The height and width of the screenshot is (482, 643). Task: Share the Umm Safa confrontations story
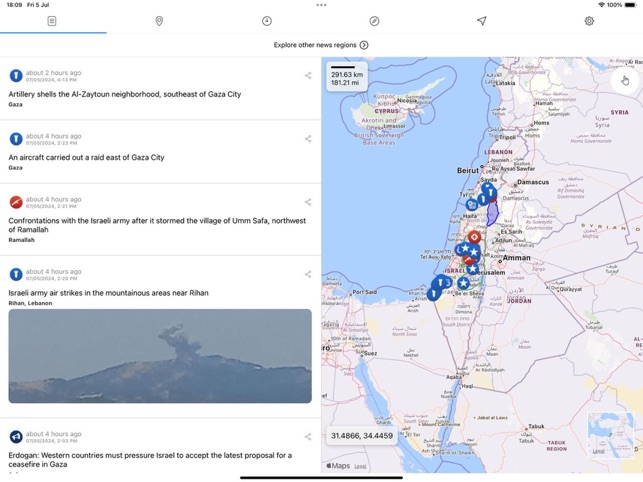click(308, 202)
